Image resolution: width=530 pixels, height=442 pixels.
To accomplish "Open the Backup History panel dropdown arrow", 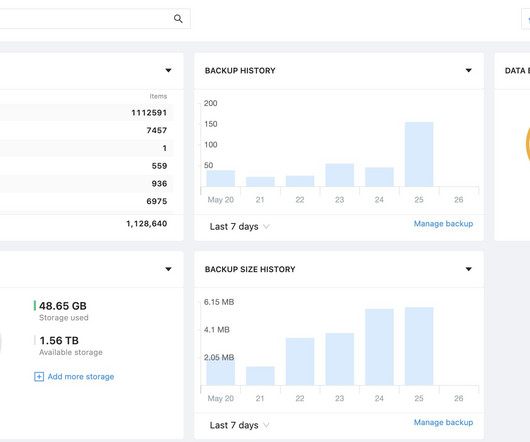I will click(x=468, y=70).
